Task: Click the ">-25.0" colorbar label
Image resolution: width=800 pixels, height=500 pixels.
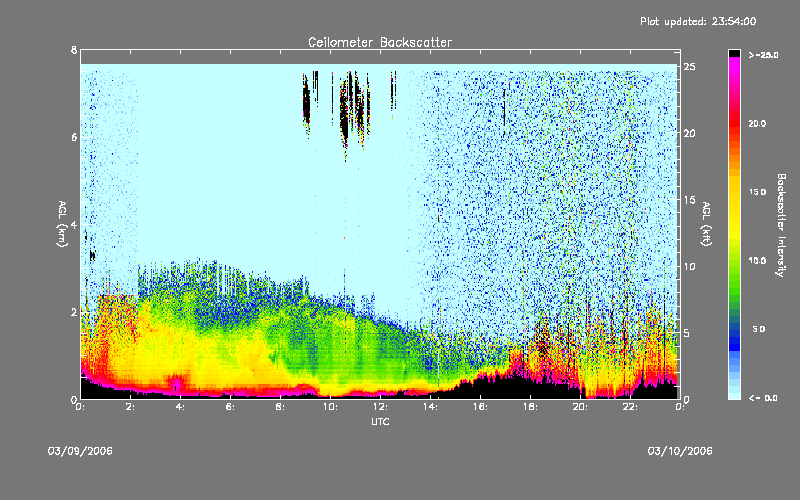Action: point(763,55)
